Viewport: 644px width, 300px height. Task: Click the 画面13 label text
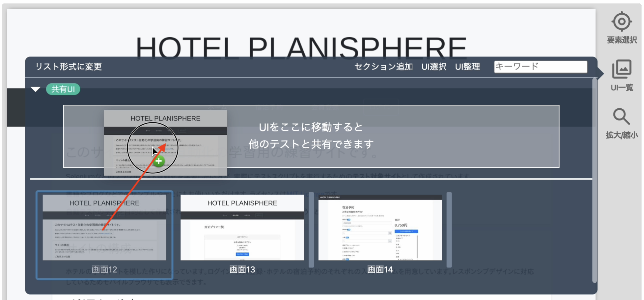[x=242, y=269]
